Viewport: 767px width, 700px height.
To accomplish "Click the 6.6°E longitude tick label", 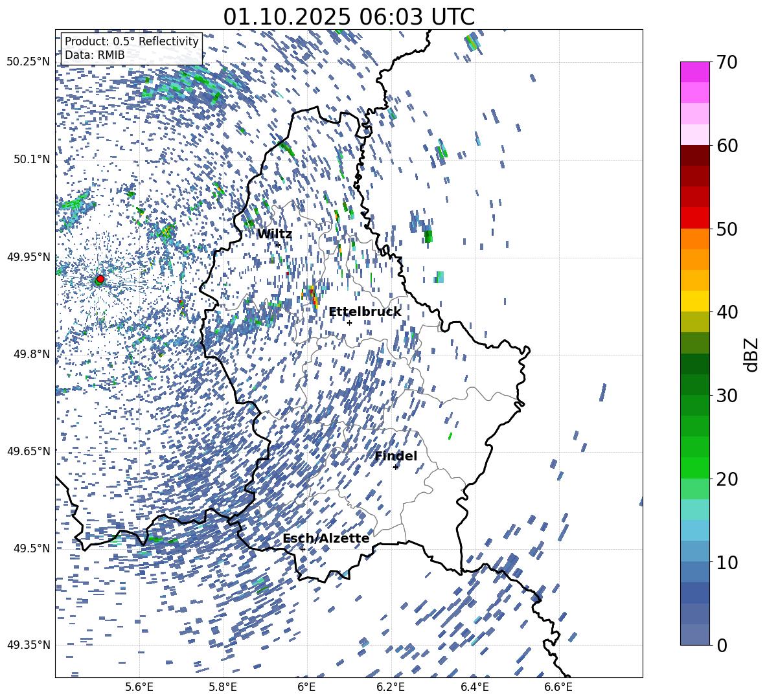I will pyautogui.click(x=558, y=687).
